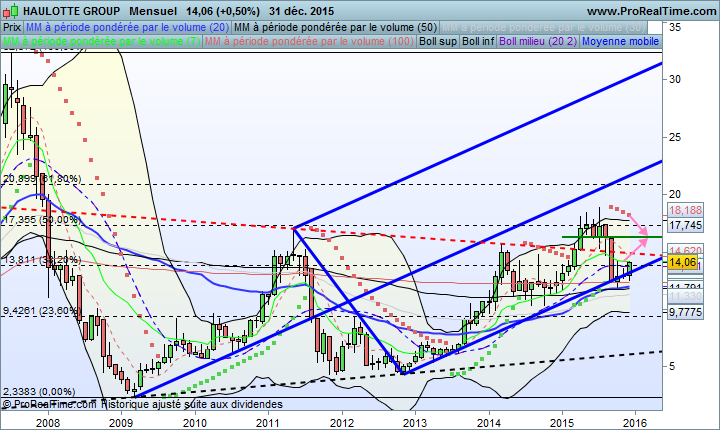Select the faded volume-weighted MM (30) label
This screenshot has height=430, width=720.
544,28
